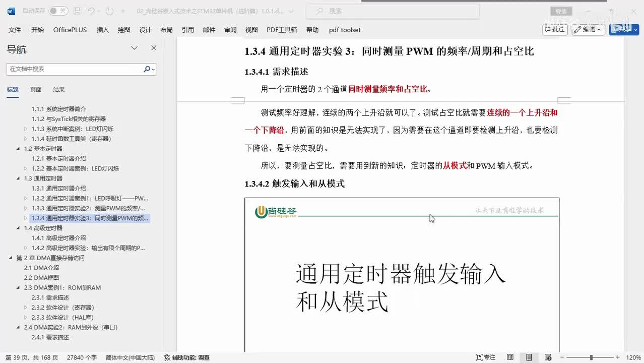644x363 pixels.
Task: Expand heading 1.3.4 通用定时器实验3
Action: coord(26,218)
